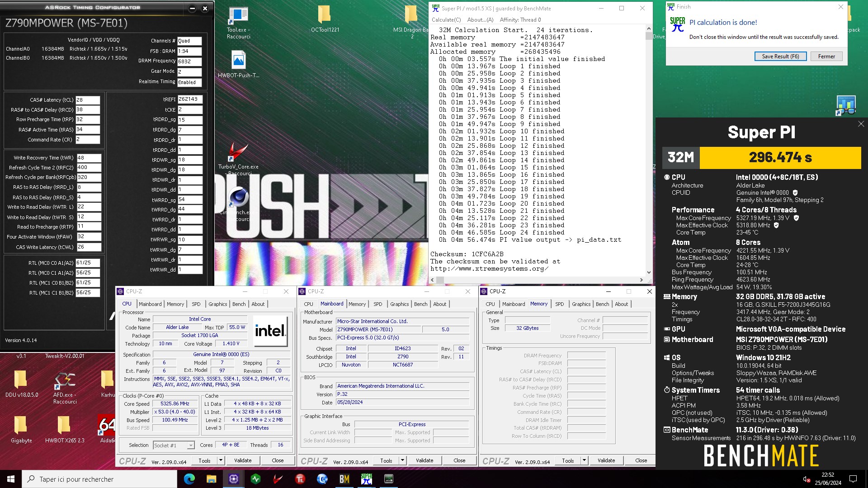Click Super PI horizontal scroll-right arrow
This screenshot has height=488, width=868.
pyautogui.click(x=642, y=280)
